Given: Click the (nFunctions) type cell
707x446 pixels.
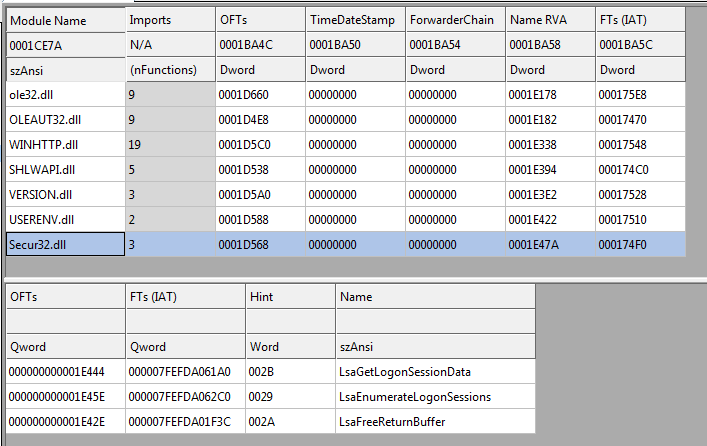Looking at the screenshot, I should (170, 70).
